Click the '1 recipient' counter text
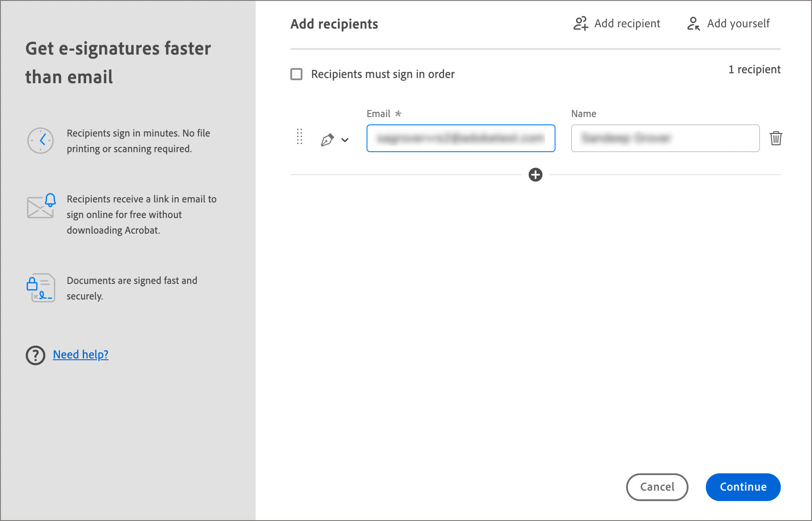The image size is (812, 521). [754, 69]
